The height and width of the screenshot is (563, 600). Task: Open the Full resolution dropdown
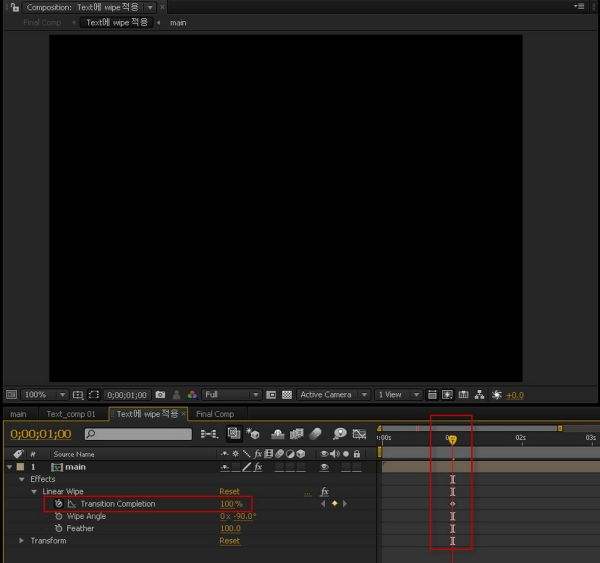point(231,395)
